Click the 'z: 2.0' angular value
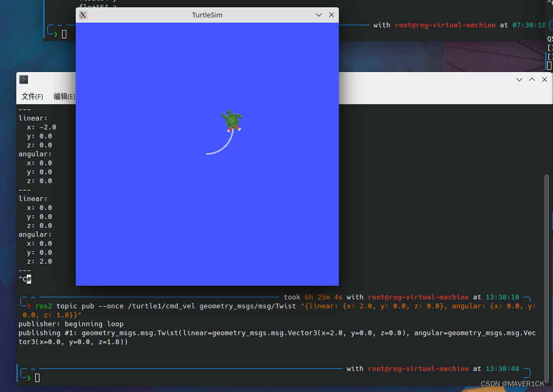553x392 pixels. [x=39, y=262]
